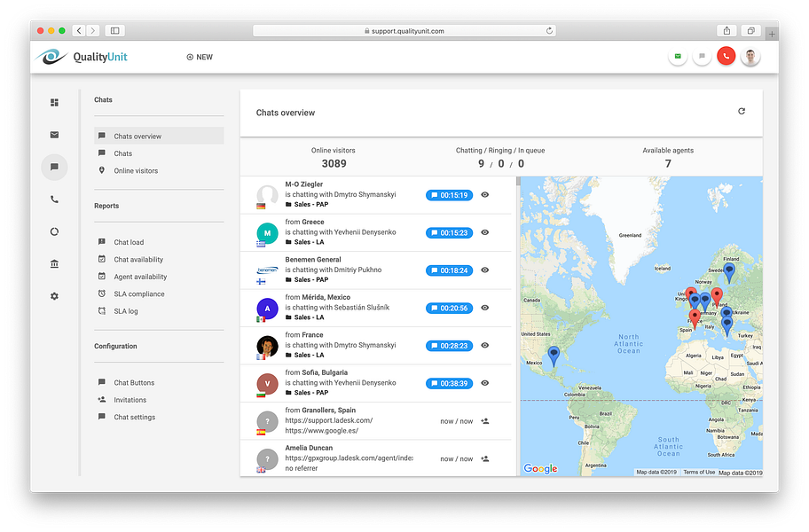The width and height of the screenshot is (809, 532).
Task: Open Terms of Use on the map
Action: (x=699, y=472)
